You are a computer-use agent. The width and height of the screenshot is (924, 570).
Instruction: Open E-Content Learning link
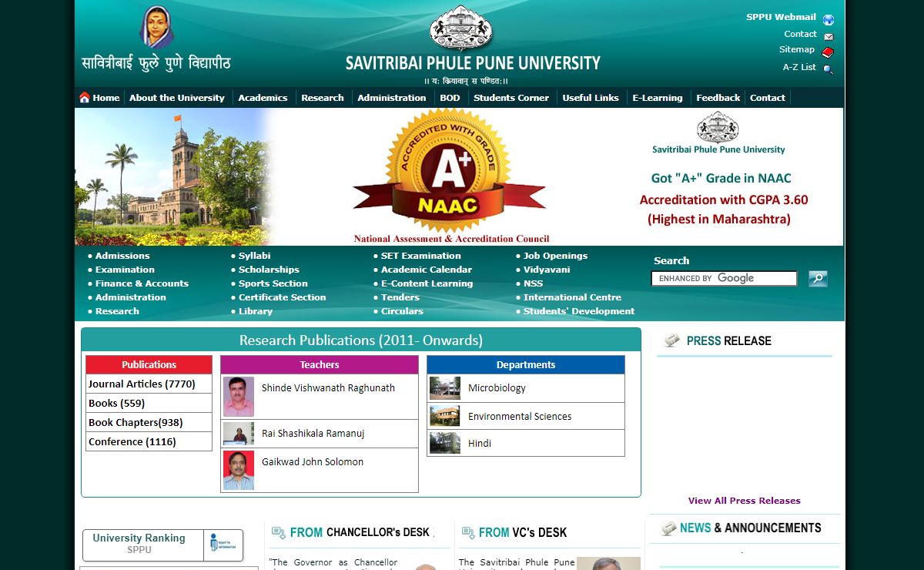point(427,283)
